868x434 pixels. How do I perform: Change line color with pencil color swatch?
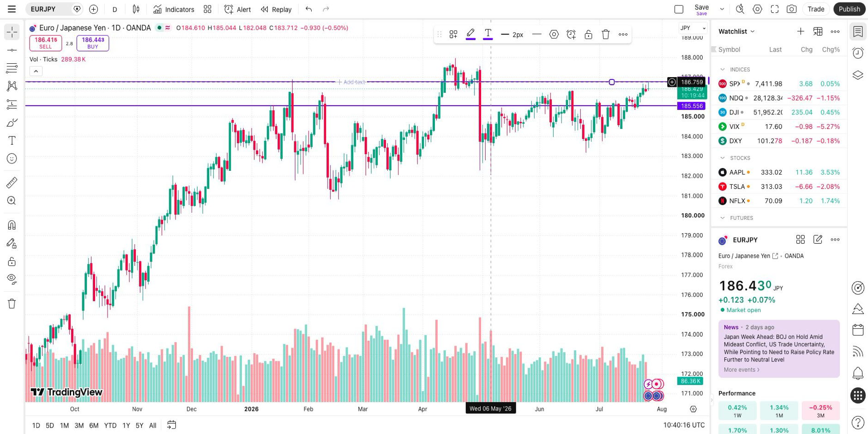(470, 34)
